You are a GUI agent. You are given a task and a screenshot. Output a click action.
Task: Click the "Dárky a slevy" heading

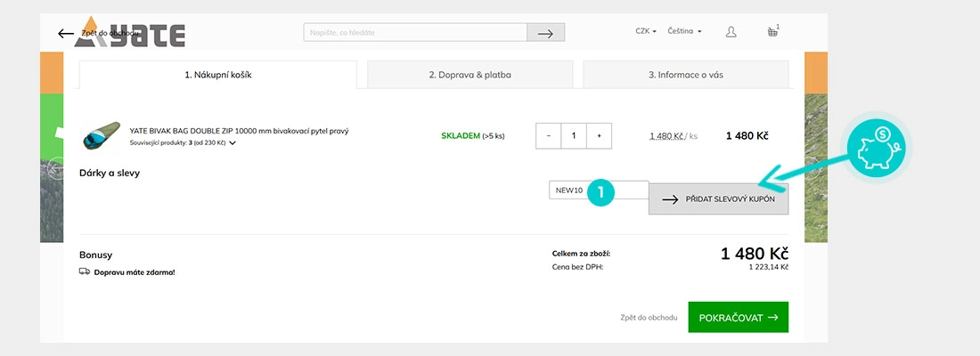coord(110,173)
